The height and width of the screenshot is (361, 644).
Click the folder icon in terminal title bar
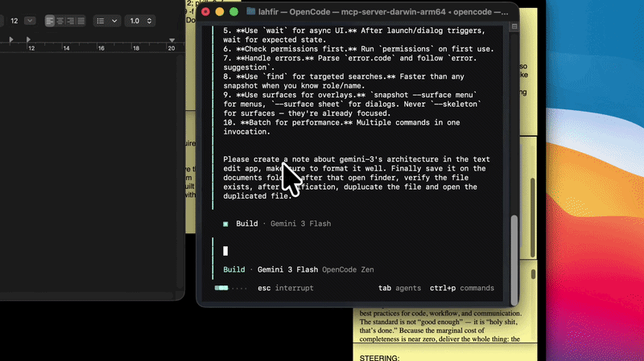click(250, 11)
